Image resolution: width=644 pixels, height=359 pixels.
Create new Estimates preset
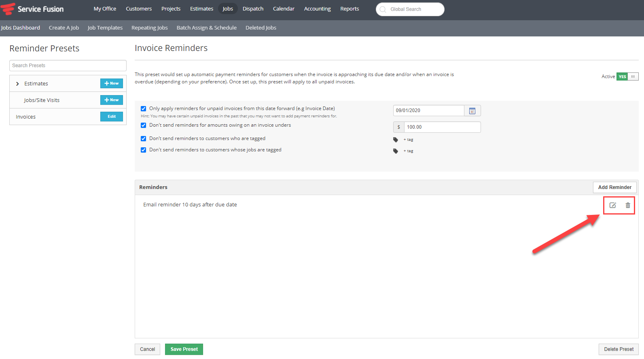click(112, 83)
